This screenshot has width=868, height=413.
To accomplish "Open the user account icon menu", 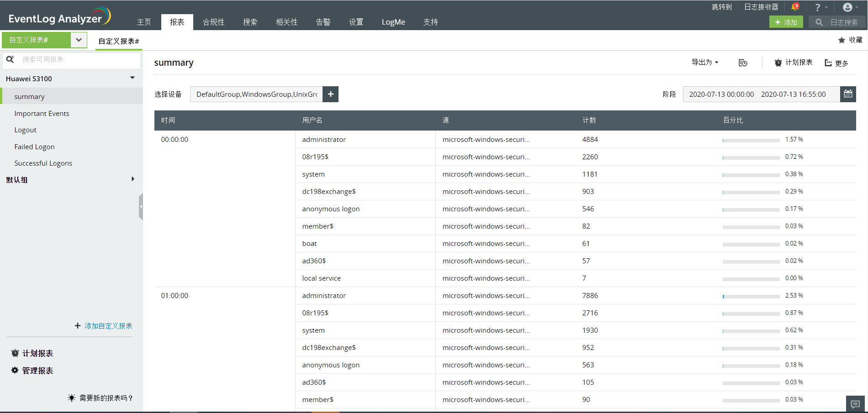I will tap(848, 7).
